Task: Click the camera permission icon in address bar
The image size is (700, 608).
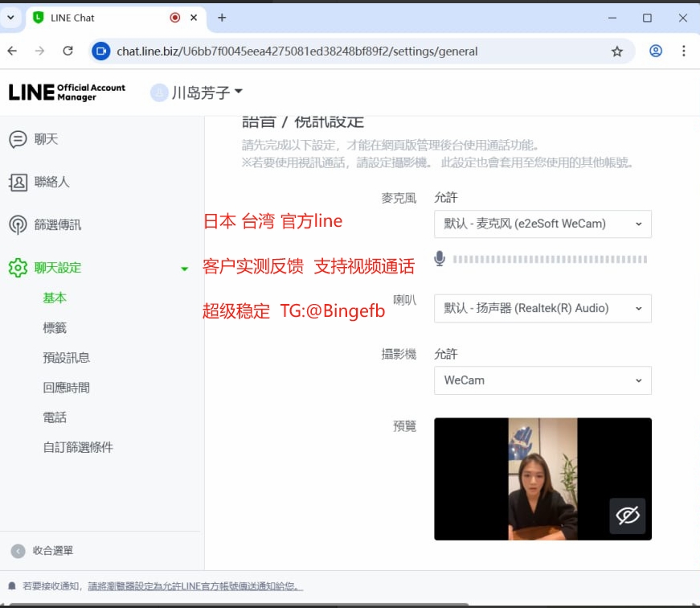Action: (x=100, y=51)
